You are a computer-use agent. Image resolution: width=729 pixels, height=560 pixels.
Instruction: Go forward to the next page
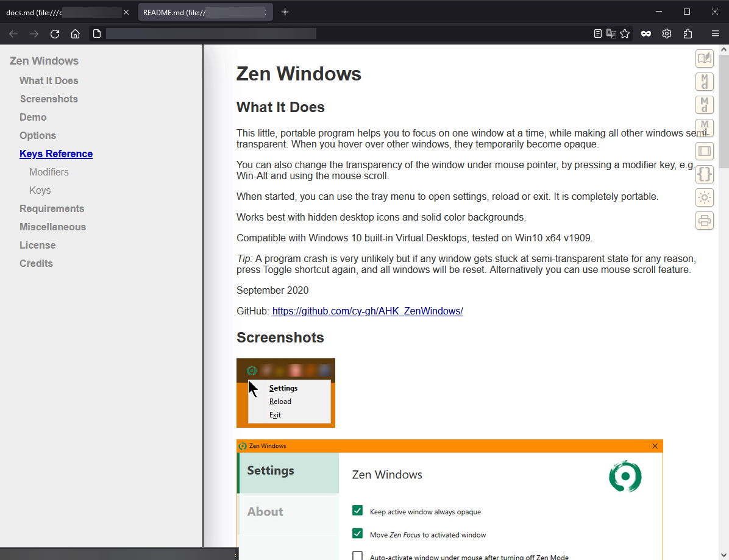[34, 34]
